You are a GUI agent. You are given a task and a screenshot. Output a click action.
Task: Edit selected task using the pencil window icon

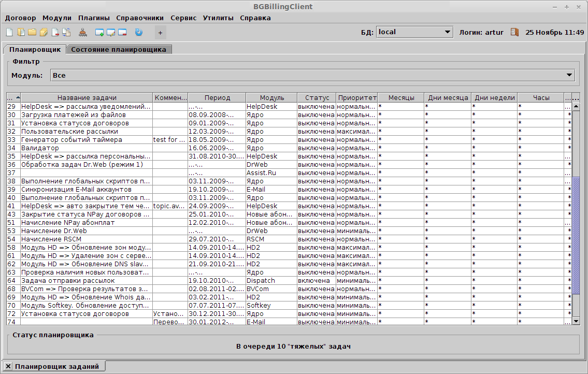click(x=111, y=32)
